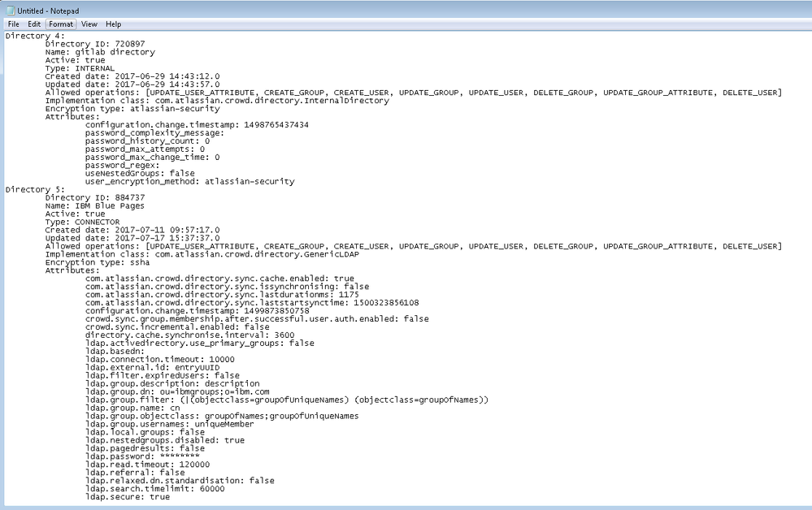Click the 'Type: CONNECTOR' line
The height and width of the screenshot is (510, 812).
click(x=82, y=222)
